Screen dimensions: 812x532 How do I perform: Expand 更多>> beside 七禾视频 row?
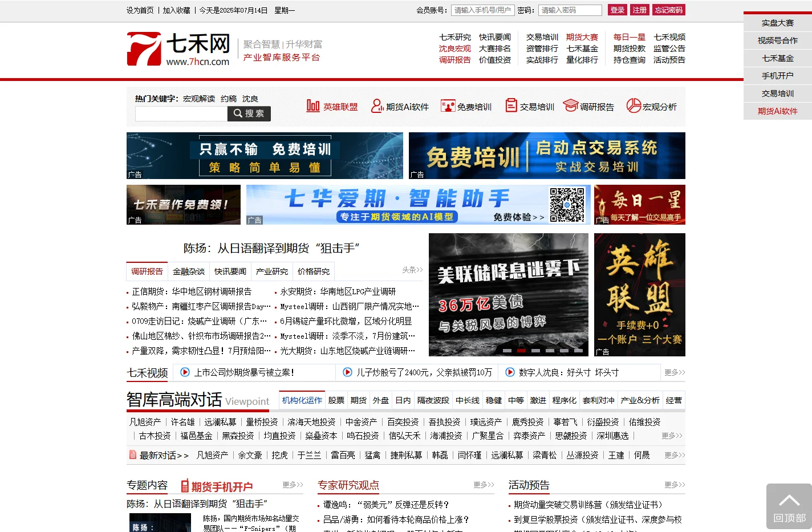click(x=675, y=372)
